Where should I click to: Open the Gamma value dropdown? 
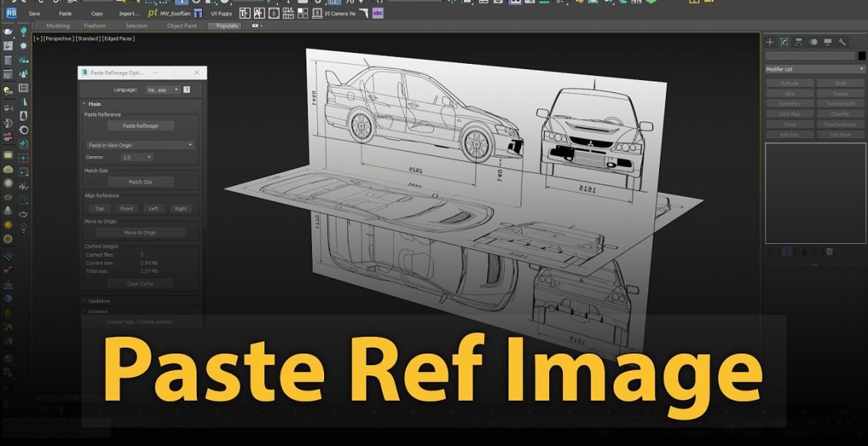click(x=137, y=157)
